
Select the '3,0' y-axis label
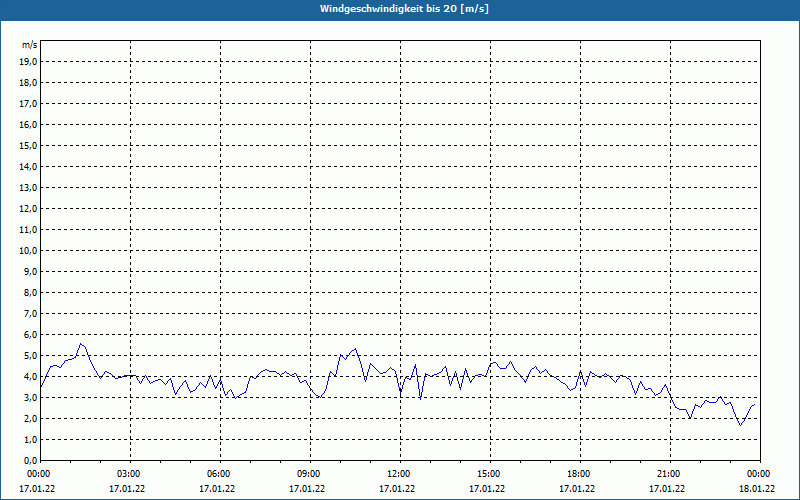[x=30, y=397]
